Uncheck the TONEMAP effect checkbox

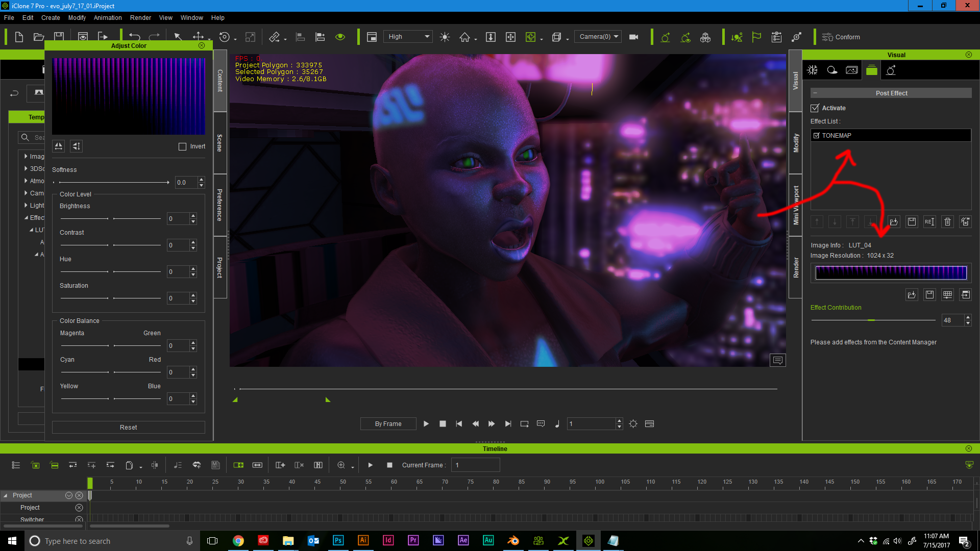tap(817, 136)
